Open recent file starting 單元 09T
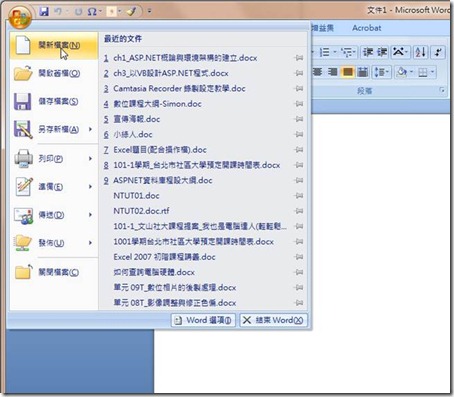This screenshot has width=454, height=397. pyautogui.click(x=203, y=288)
